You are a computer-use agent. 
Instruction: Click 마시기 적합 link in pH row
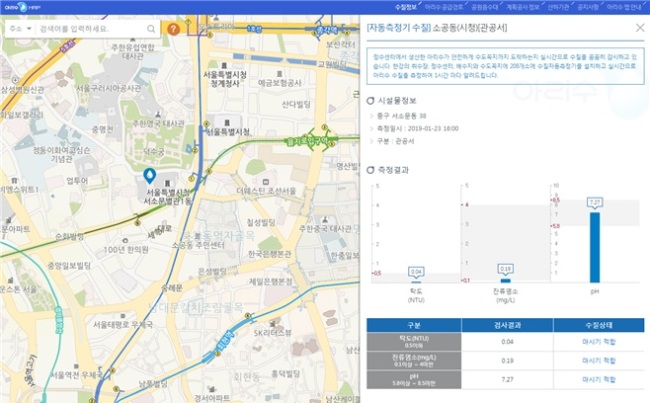click(599, 379)
